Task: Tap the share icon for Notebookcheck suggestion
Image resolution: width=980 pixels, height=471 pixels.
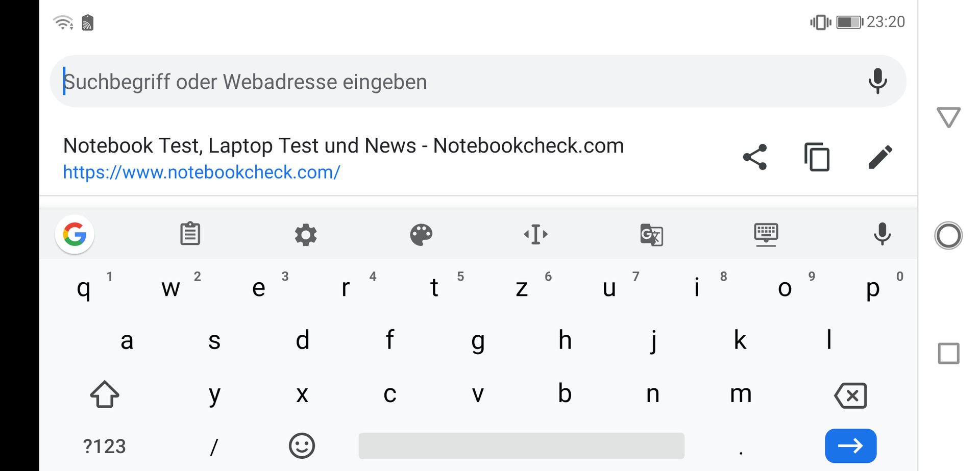Action: [x=755, y=157]
